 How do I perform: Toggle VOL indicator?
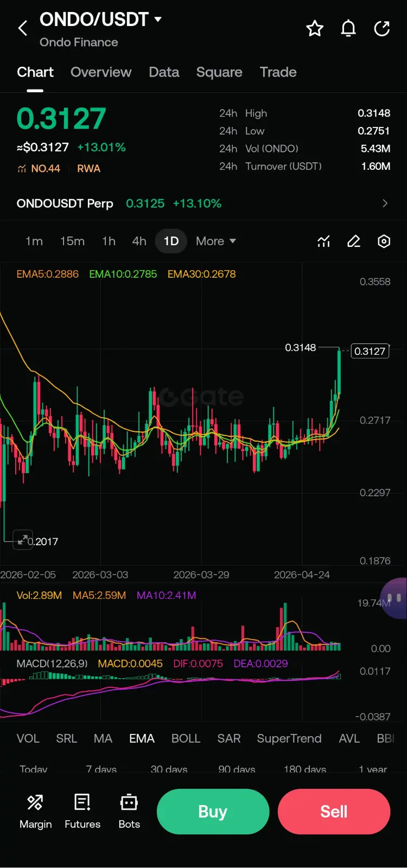point(28,738)
